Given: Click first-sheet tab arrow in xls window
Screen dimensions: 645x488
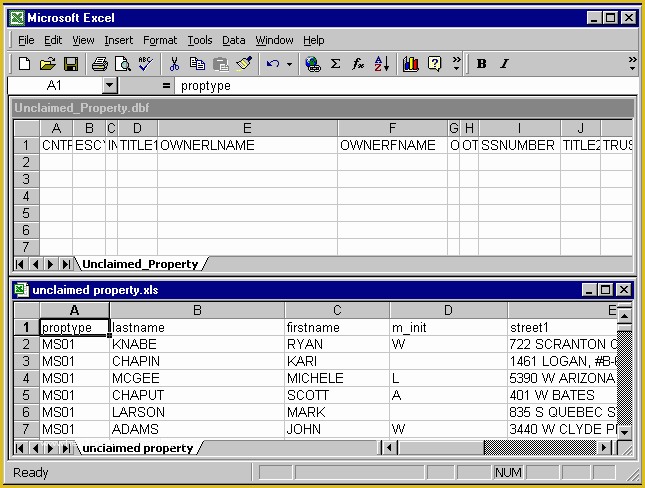Looking at the screenshot, I should tap(19, 448).
